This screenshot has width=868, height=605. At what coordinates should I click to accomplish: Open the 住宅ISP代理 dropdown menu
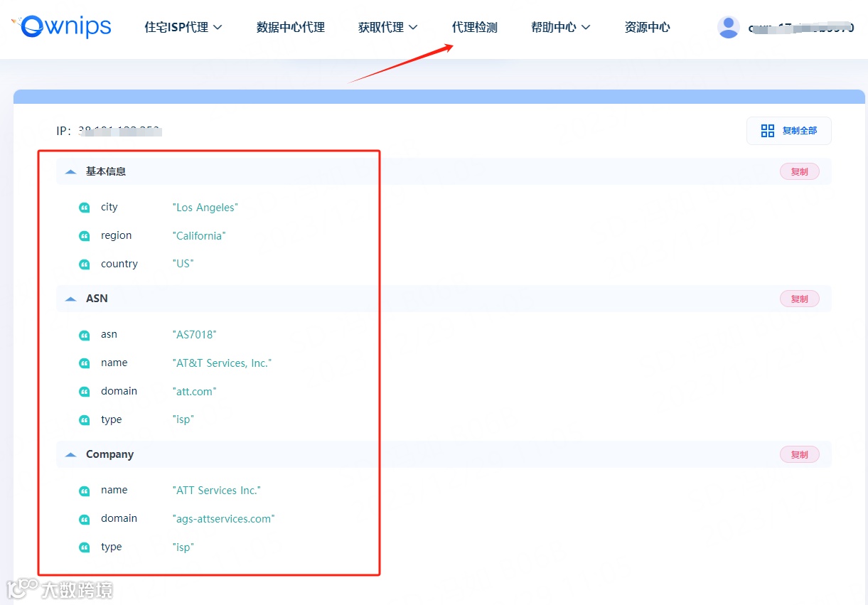click(x=183, y=27)
